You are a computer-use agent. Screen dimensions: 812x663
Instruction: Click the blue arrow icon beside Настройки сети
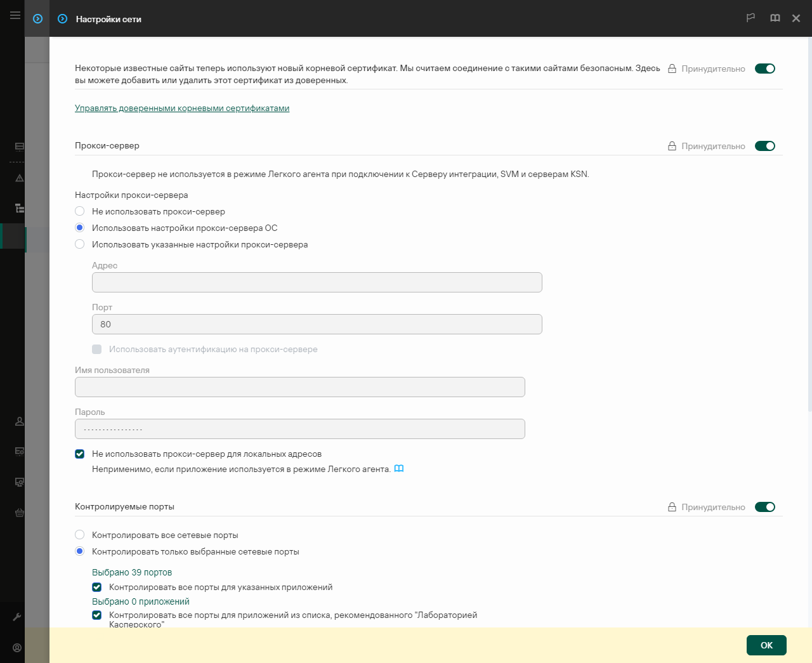62,19
